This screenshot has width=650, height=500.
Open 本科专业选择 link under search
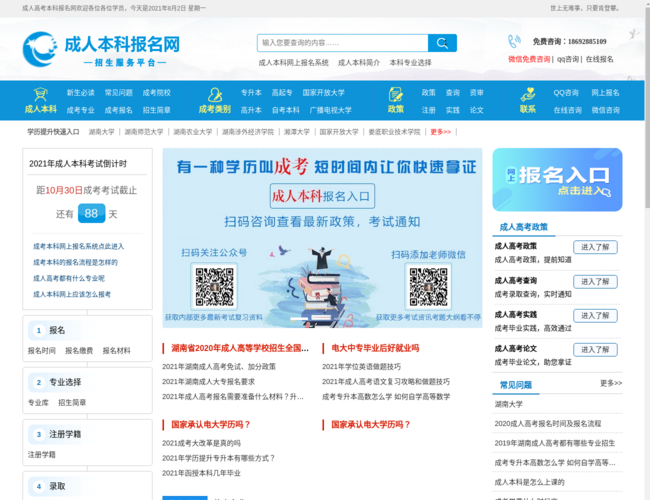click(x=410, y=63)
